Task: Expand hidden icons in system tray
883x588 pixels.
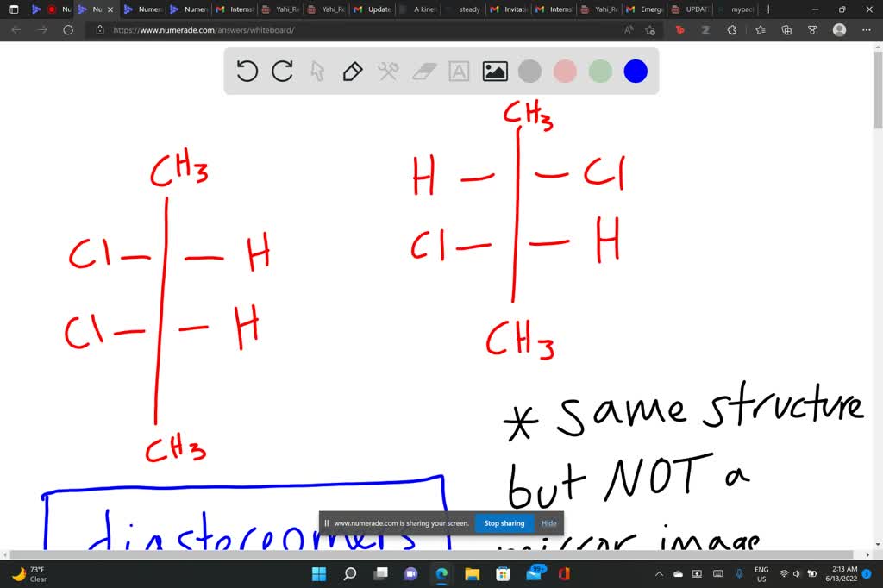Action: click(658, 572)
